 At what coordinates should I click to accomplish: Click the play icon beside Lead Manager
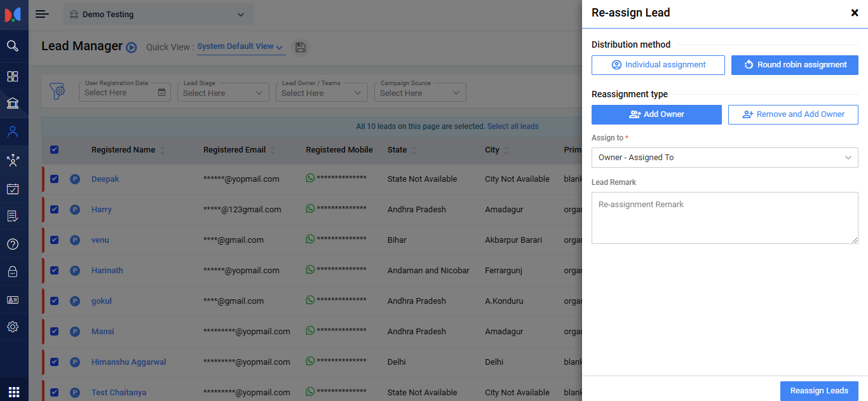click(x=132, y=47)
